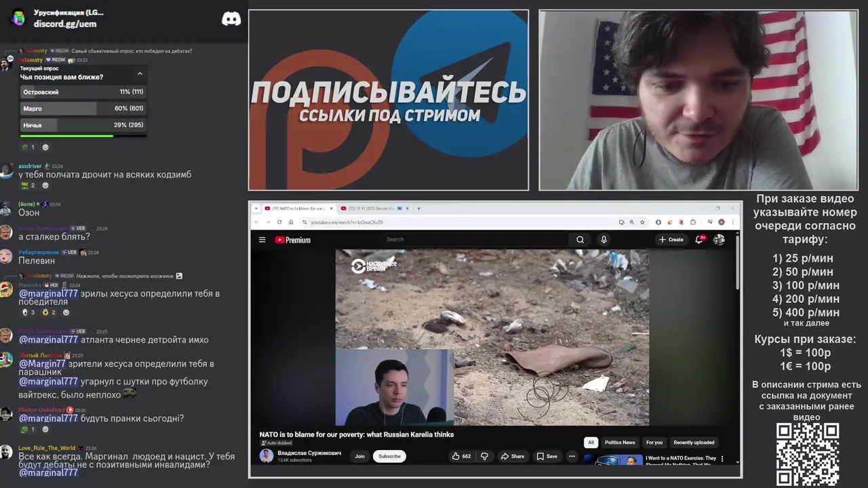868x488 pixels.
Task: Open recommended NATO Exercise video thumbnail
Action: pyautogui.click(x=614, y=461)
